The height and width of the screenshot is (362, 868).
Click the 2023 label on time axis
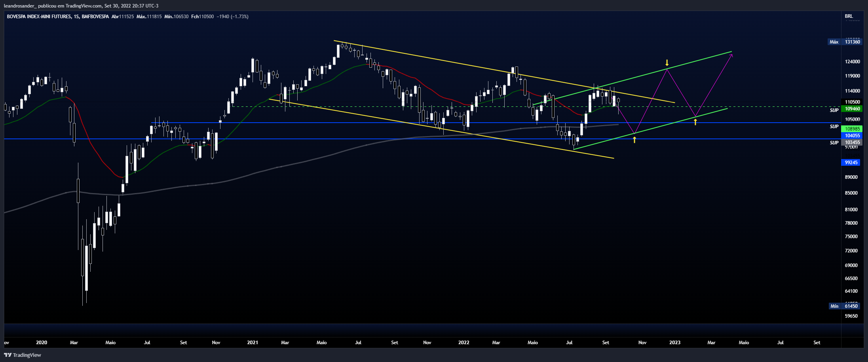tap(675, 343)
